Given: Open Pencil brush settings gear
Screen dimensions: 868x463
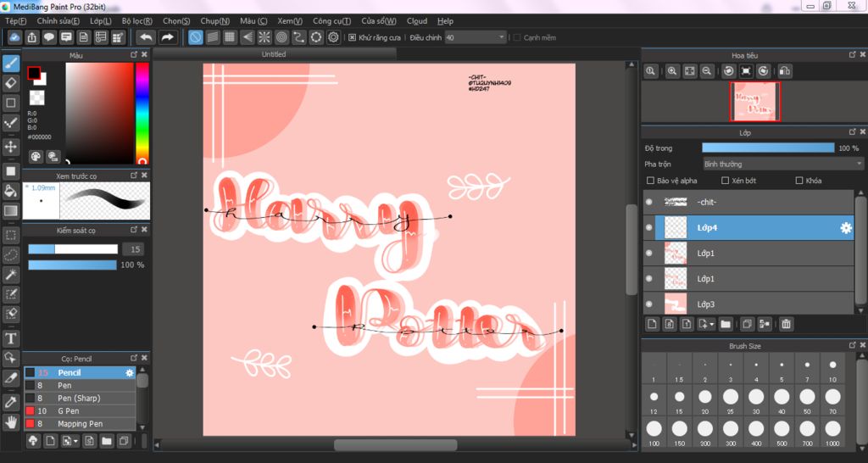Looking at the screenshot, I should tap(130, 373).
